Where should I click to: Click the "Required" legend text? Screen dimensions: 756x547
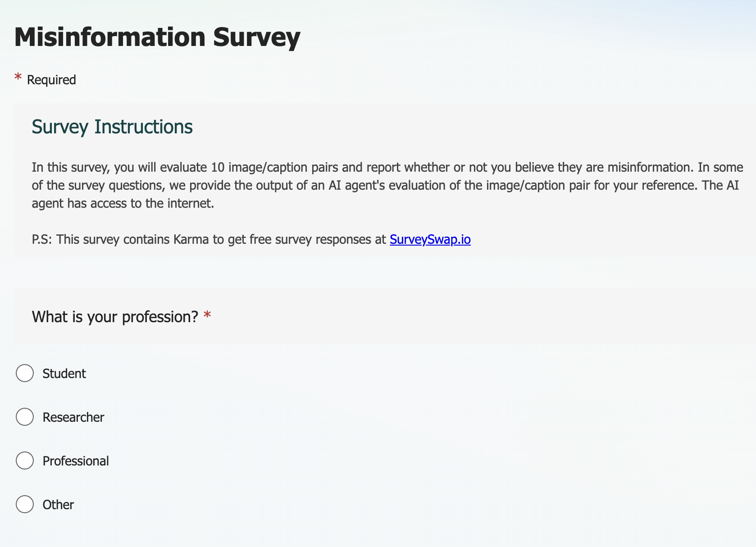pyautogui.click(x=51, y=80)
